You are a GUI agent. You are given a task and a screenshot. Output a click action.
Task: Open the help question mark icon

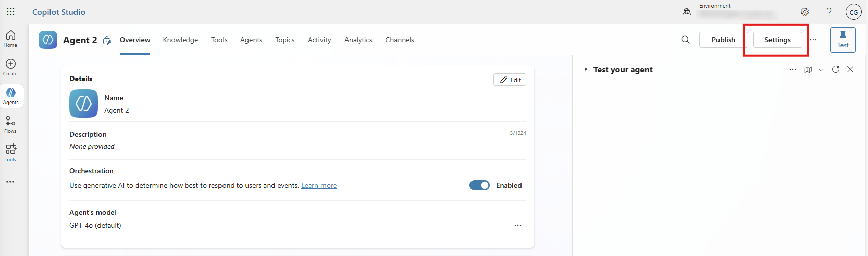tap(829, 12)
